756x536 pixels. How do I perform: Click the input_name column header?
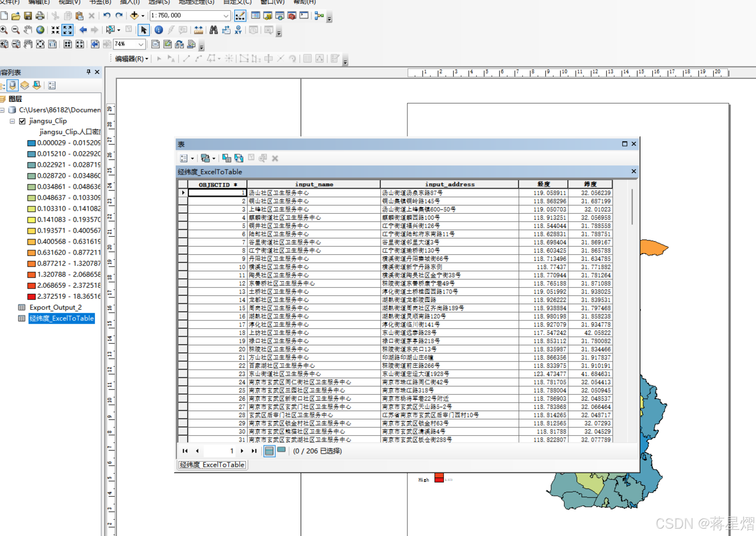314,184
